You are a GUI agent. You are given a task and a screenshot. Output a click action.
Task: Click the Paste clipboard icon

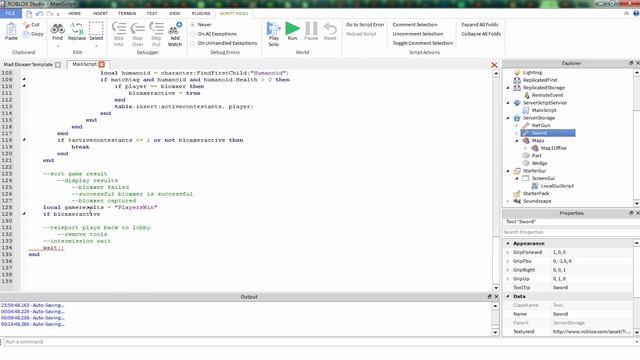(11, 29)
